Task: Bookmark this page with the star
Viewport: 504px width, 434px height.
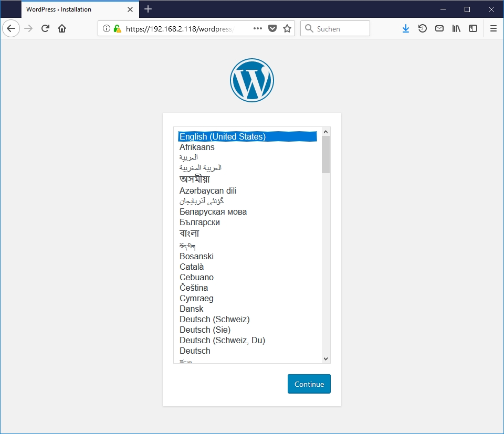Action: pos(287,28)
